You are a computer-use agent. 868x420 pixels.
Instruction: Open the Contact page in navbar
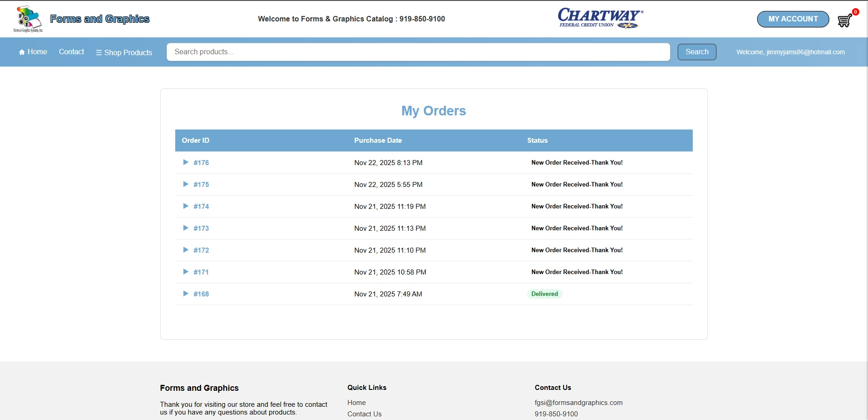(x=71, y=52)
